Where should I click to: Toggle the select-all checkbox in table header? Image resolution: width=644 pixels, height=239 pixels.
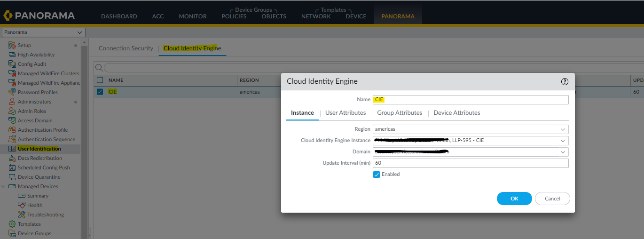coord(100,80)
